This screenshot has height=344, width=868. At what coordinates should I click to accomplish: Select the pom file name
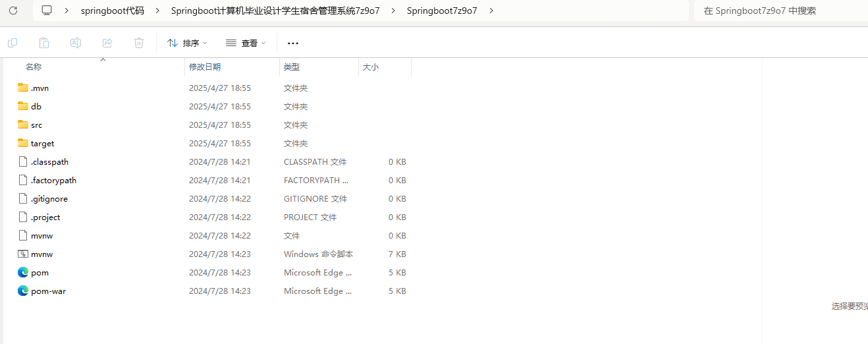coord(40,272)
